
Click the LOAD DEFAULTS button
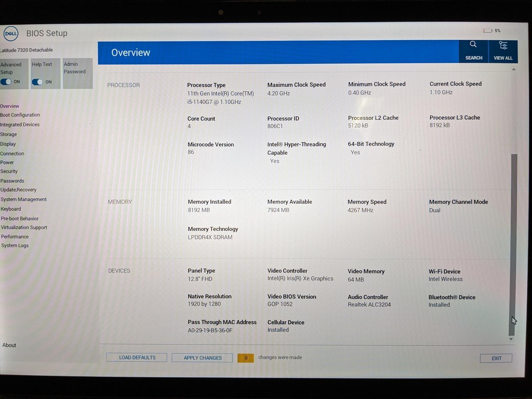(x=137, y=357)
